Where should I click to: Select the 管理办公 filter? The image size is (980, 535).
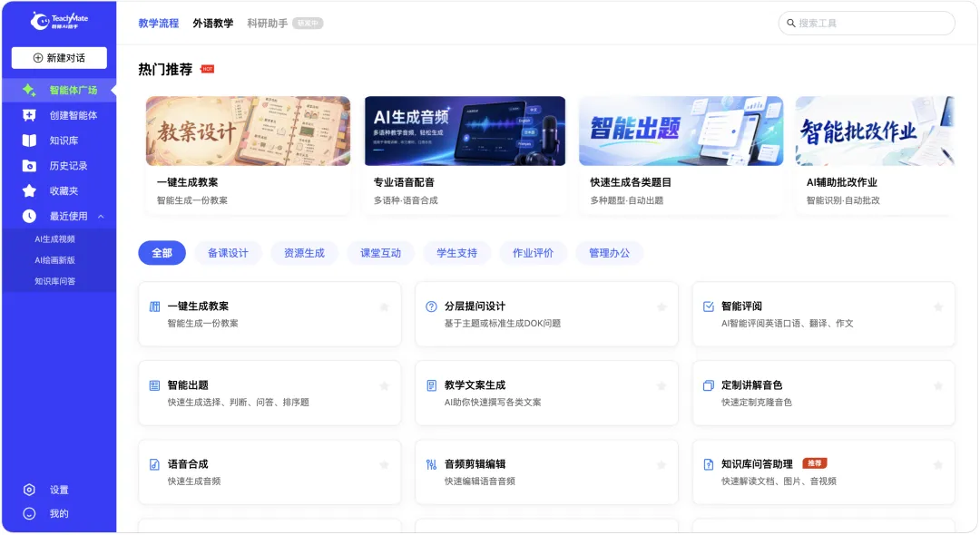tap(610, 253)
